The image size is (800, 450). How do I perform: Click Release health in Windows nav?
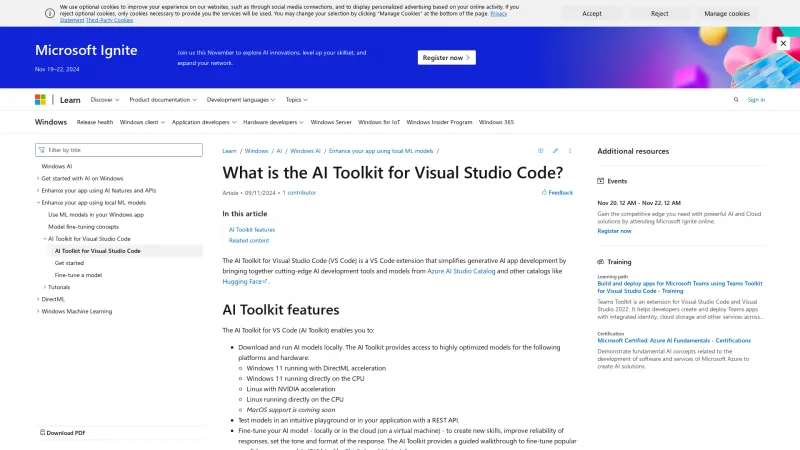point(94,122)
